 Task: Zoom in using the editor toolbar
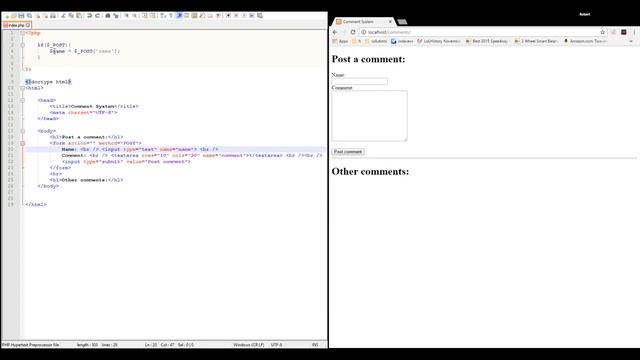coord(127,16)
